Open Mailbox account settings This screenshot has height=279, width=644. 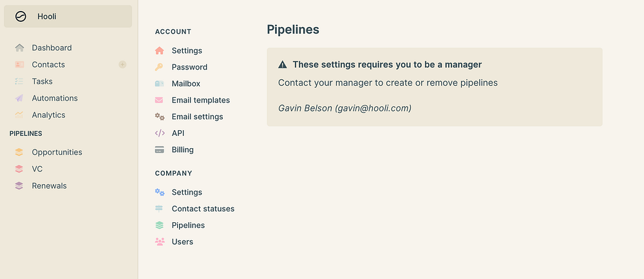(185, 84)
